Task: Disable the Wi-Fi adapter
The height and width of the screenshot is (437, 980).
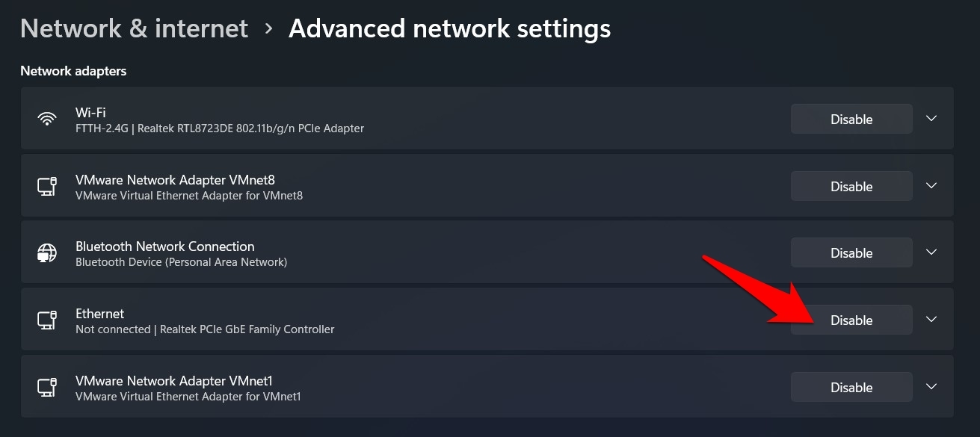Action: pyautogui.click(x=851, y=119)
